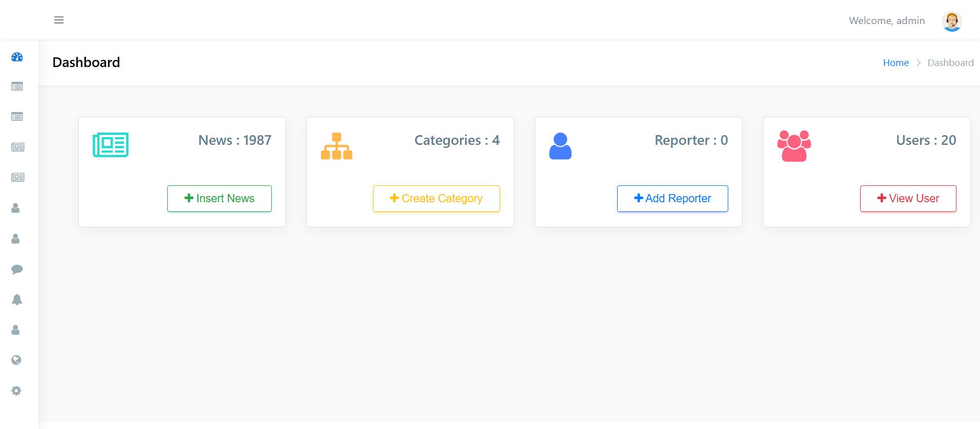Open the comments speech bubble icon
Image resolution: width=980 pixels, height=429 pixels.
tap(17, 269)
